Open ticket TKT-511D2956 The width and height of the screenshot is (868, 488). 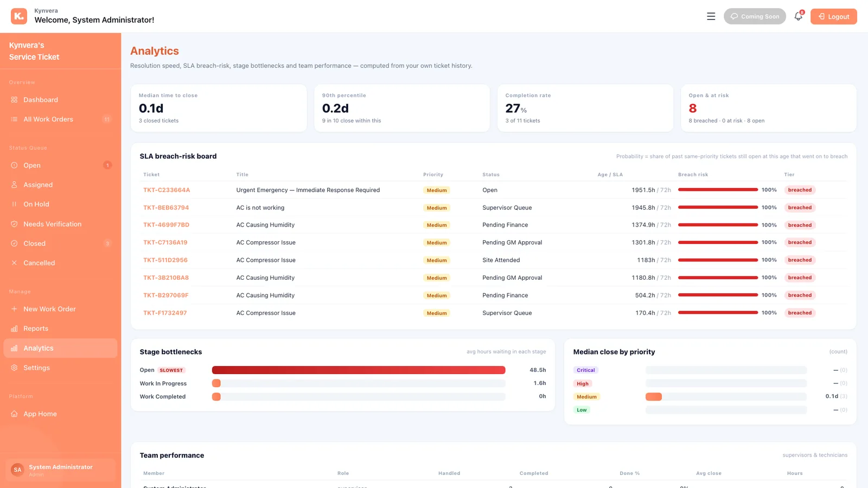pyautogui.click(x=165, y=260)
